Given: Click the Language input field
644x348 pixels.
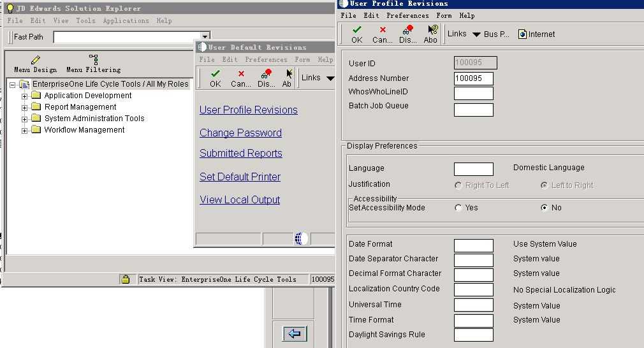Looking at the screenshot, I should tap(474, 169).
